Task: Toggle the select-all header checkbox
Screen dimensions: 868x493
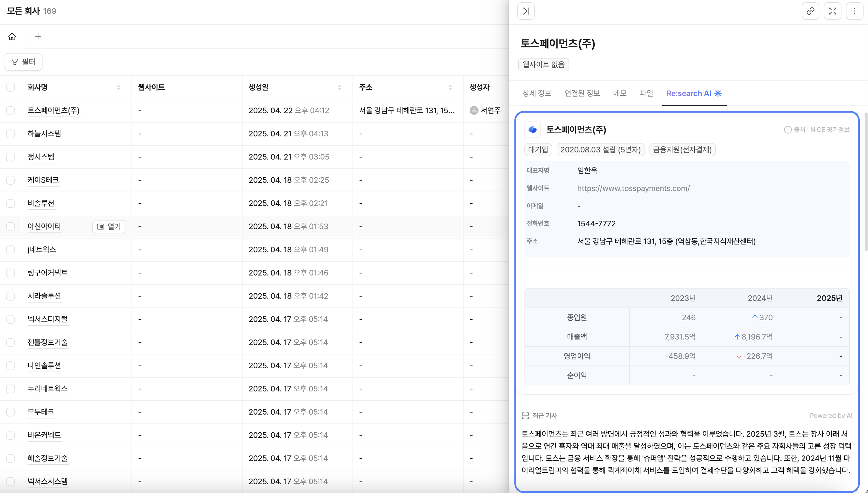Action: tap(10, 87)
